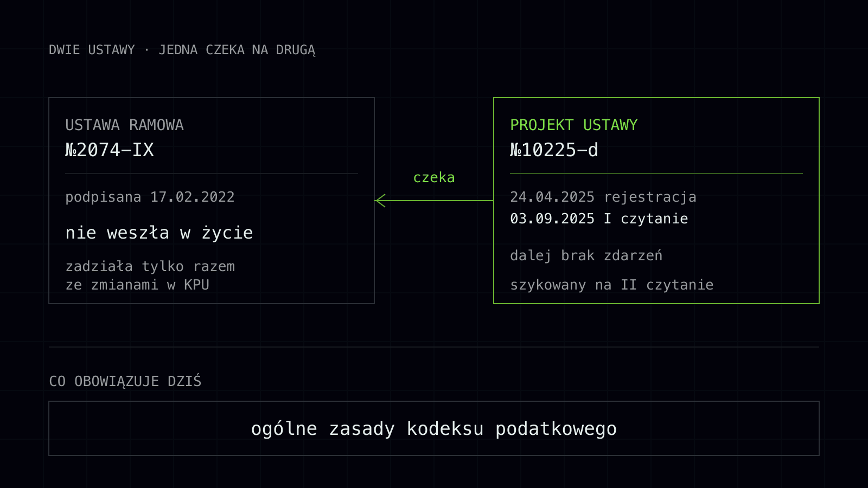Click the phrase "nie weszła w życie"

pyautogui.click(x=159, y=233)
